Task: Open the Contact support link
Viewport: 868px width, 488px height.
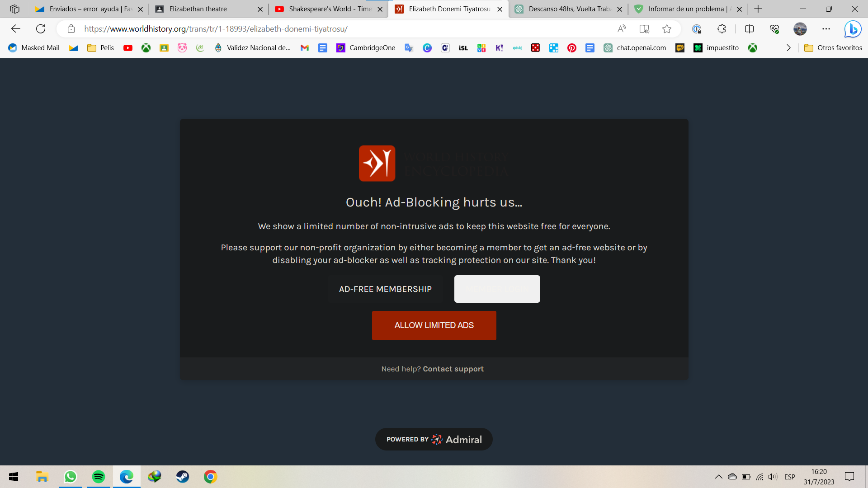Action: pos(453,369)
